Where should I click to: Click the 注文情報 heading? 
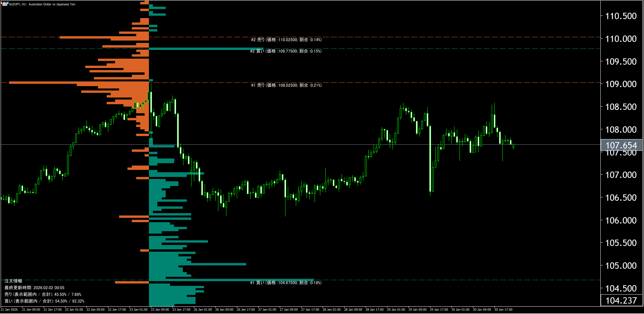[x=13, y=281]
